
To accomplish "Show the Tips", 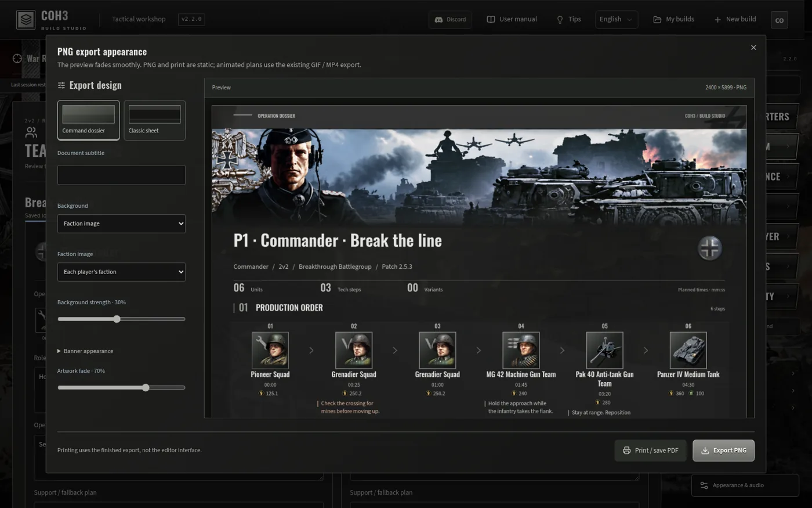I will pyautogui.click(x=568, y=20).
